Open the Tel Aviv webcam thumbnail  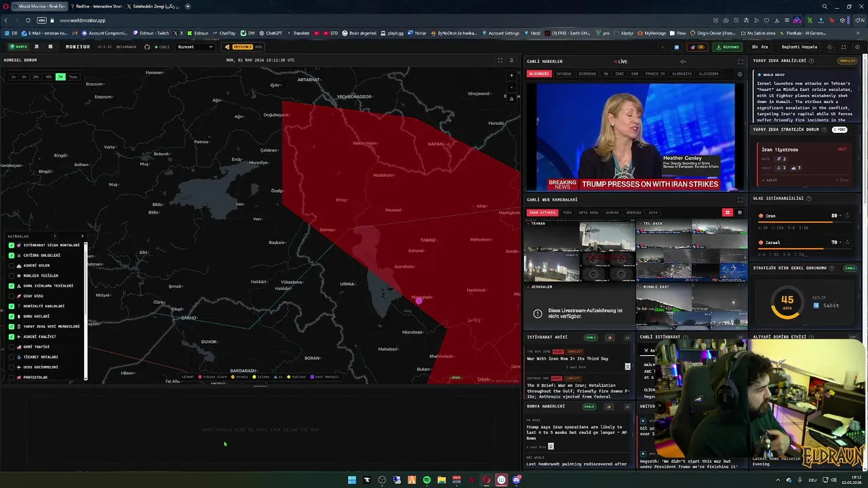point(692,251)
